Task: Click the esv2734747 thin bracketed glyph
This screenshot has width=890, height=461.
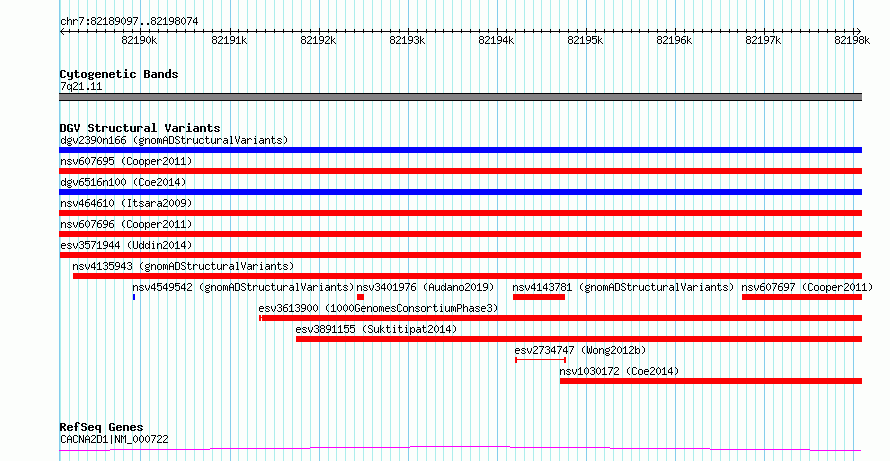Action: (540, 360)
